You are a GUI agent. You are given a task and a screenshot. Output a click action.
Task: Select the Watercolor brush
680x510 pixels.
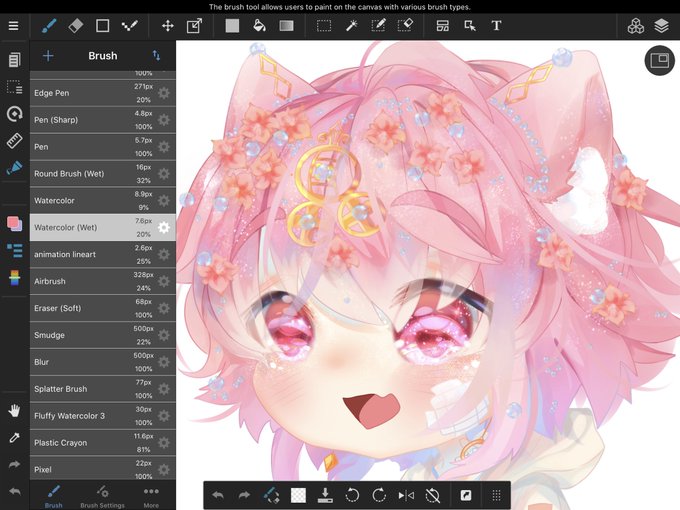pos(103,200)
